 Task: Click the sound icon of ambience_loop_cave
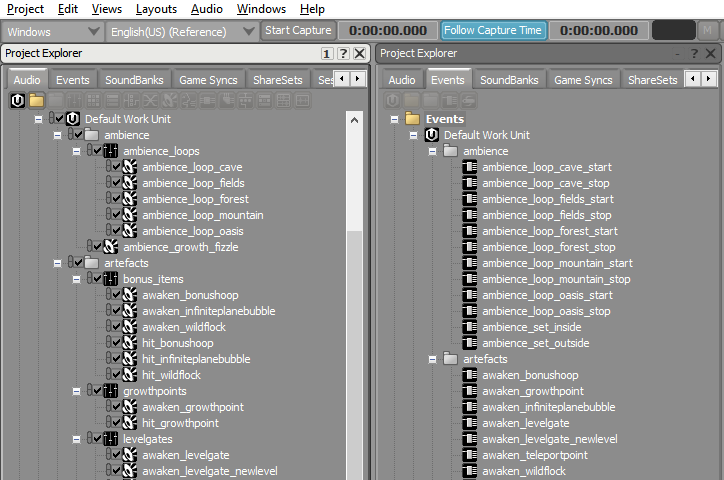130,167
